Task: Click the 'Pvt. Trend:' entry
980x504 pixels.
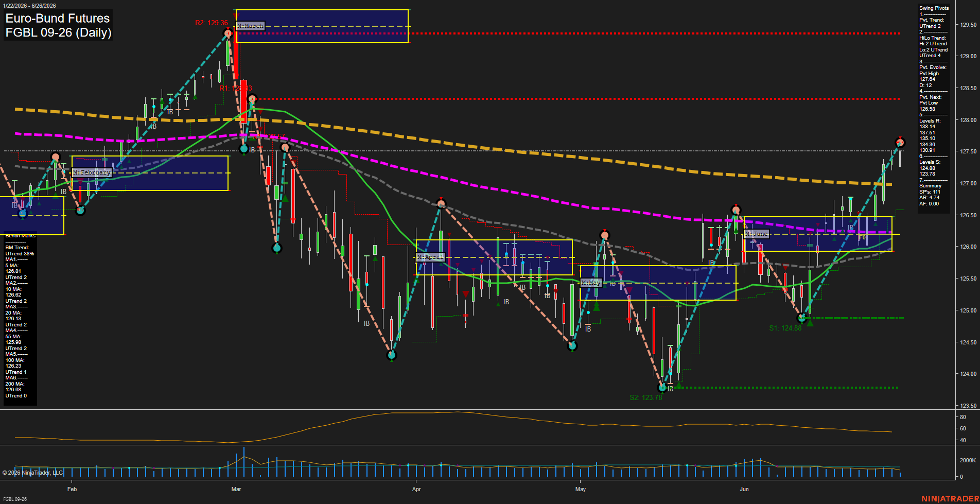Action: pos(932,20)
